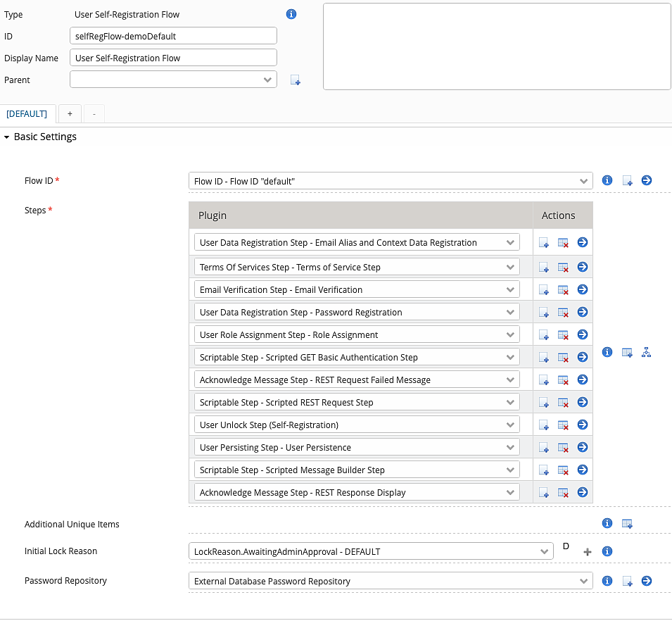Delete the Terms Of Services Step row
Viewport: 672px width, 621px height.
(563, 268)
